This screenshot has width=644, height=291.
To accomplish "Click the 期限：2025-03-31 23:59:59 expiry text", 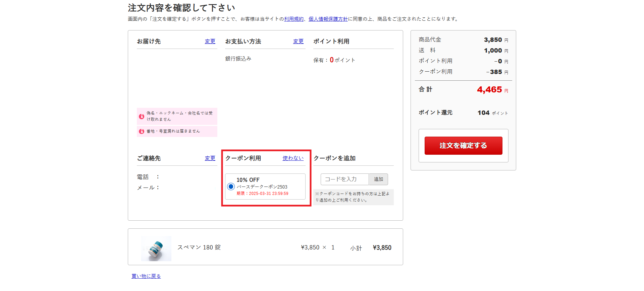I will click(x=262, y=194).
